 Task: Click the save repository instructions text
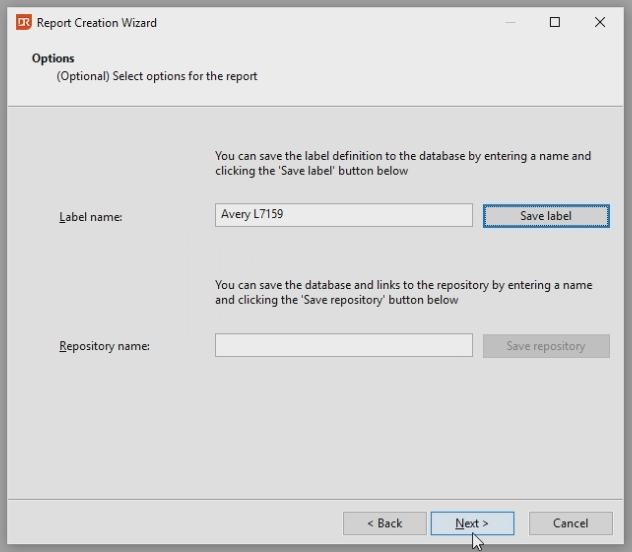(402, 292)
